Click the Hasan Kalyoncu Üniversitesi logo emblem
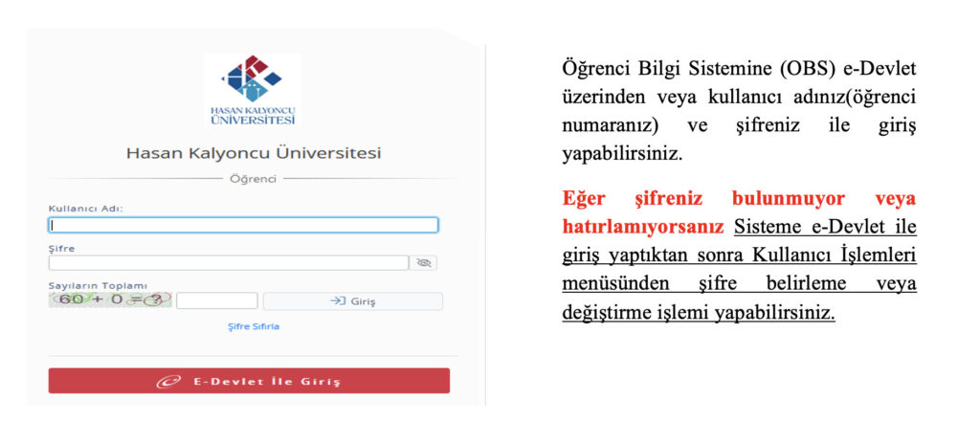 [x=253, y=81]
